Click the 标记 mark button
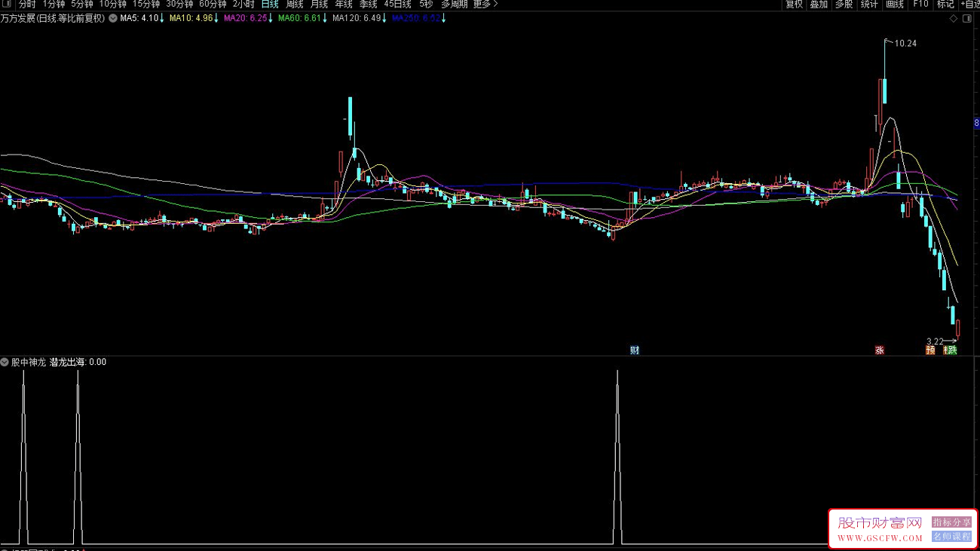The height and width of the screenshot is (551, 980). click(945, 5)
